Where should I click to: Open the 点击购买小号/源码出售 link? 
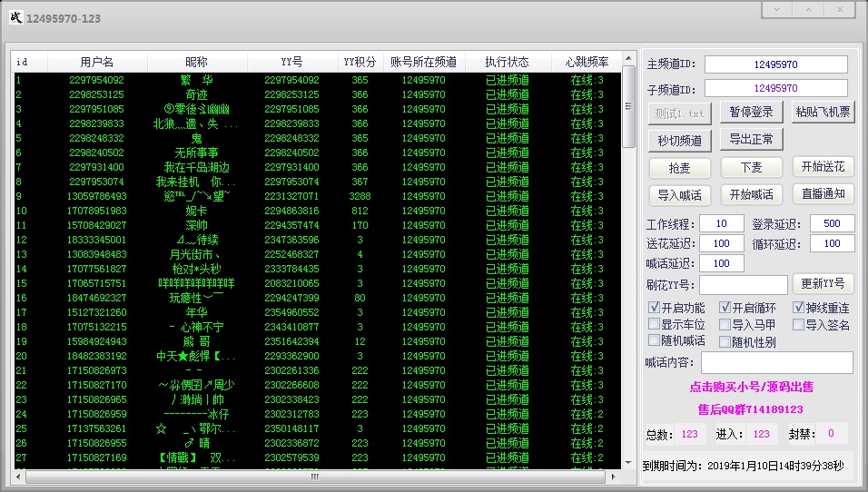(x=751, y=387)
